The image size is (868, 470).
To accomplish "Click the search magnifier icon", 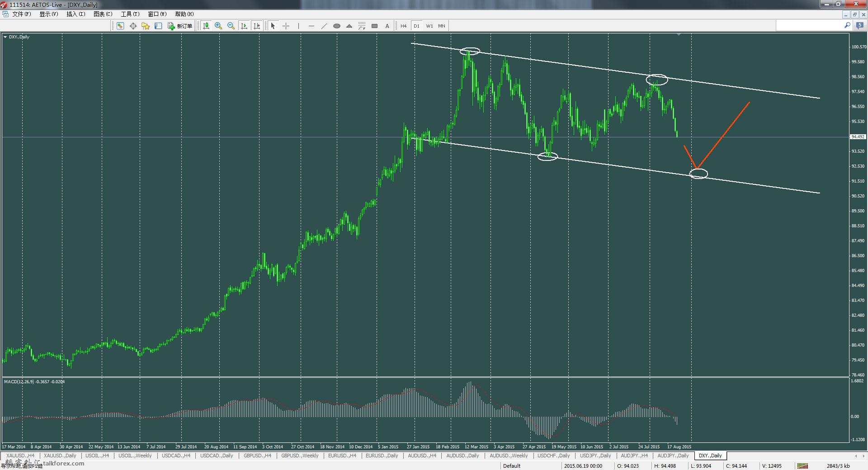I will tap(847, 26).
